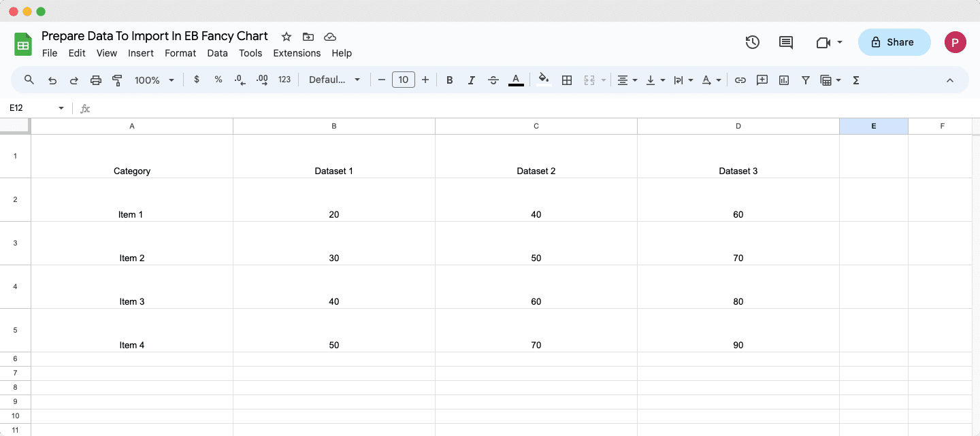This screenshot has height=436, width=980.
Task: Toggle strikethrough formatting
Action: 493,80
